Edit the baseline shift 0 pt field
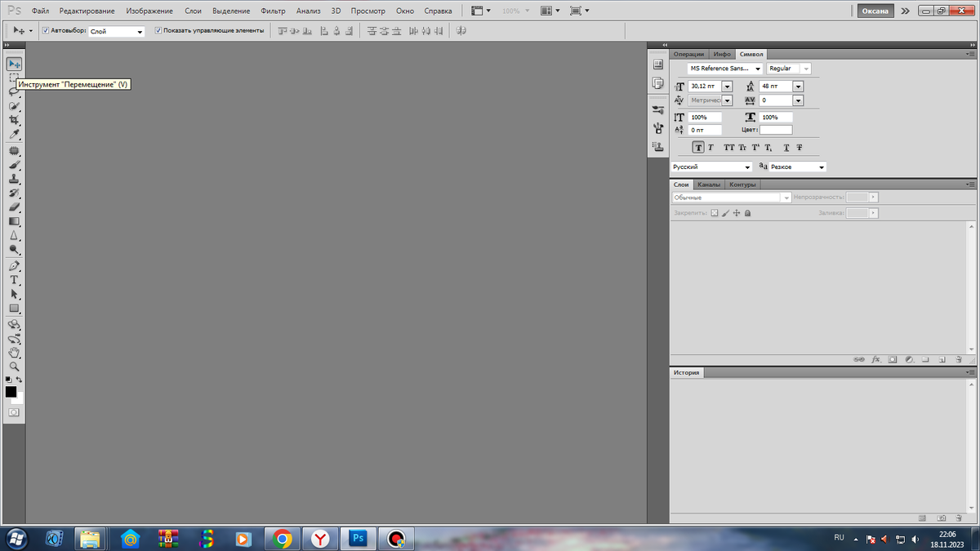 coord(705,130)
